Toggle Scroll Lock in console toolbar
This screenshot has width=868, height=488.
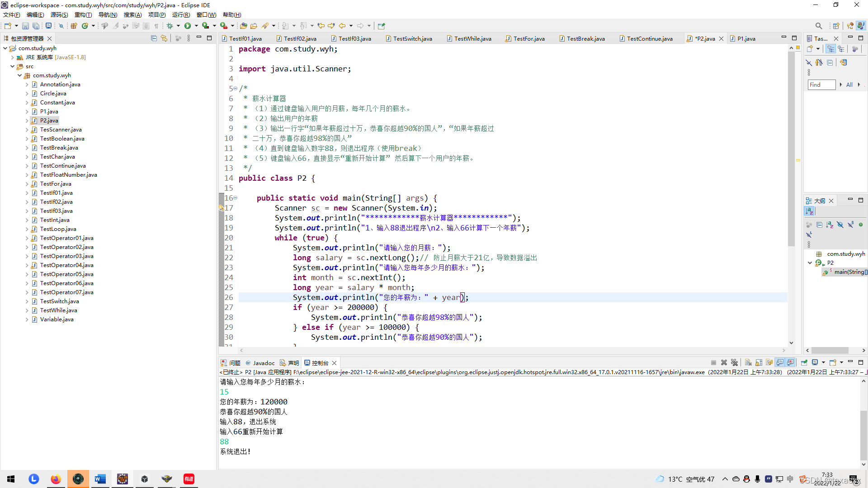click(x=759, y=363)
